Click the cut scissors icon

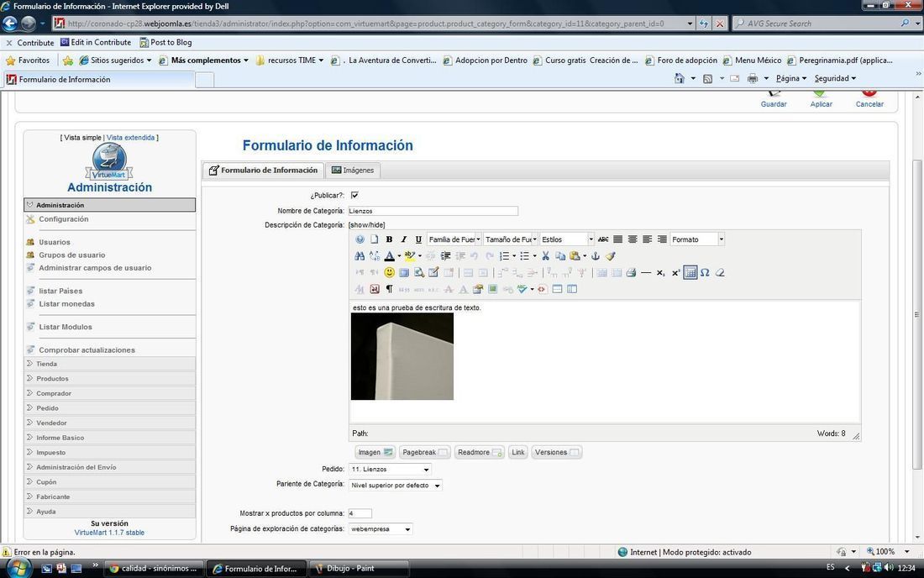coord(545,255)
